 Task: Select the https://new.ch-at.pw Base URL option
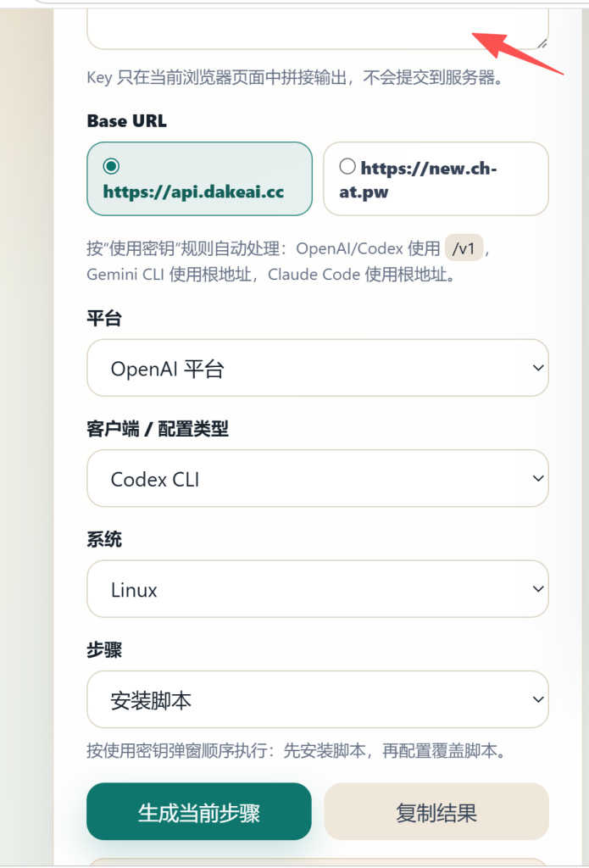(x=436, y=179)
